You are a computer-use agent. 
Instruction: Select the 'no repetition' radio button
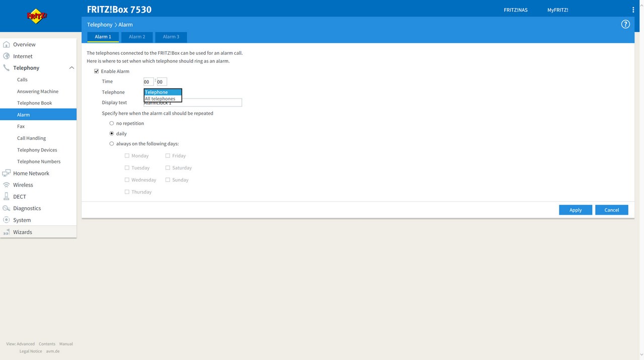112,123
